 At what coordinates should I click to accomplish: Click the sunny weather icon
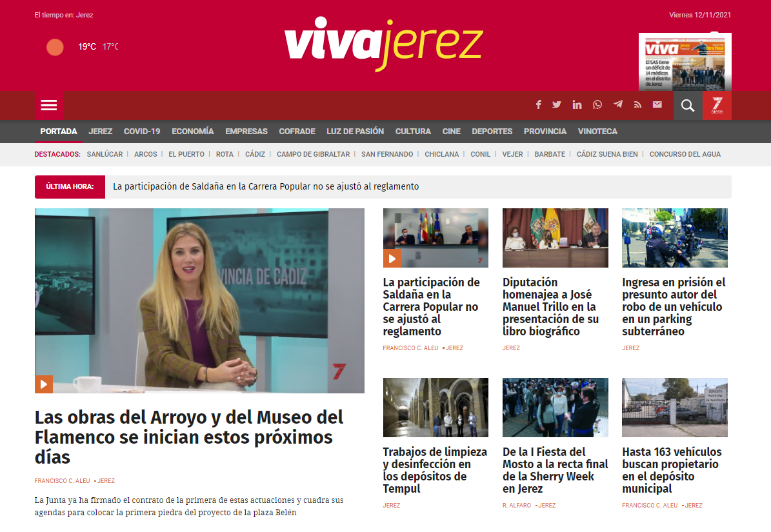coord(55,47)
